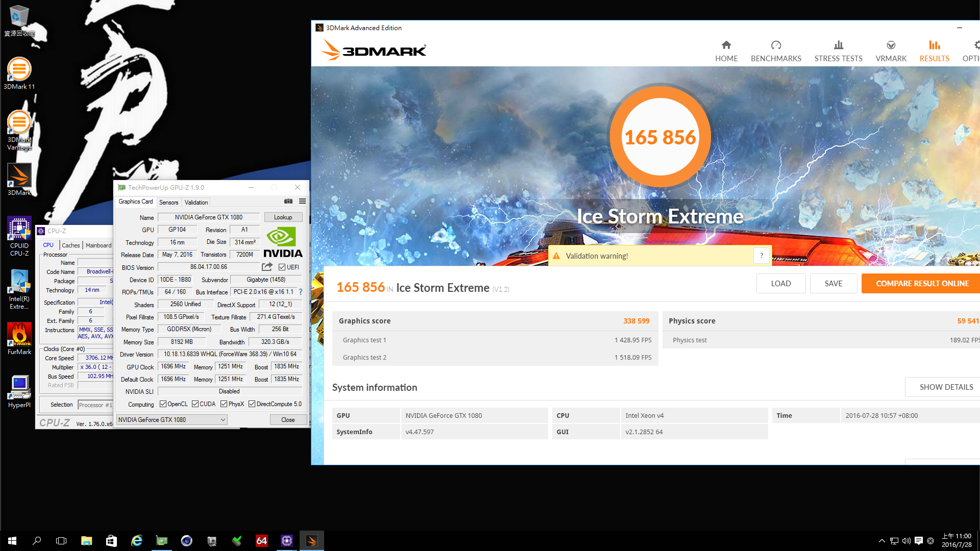Click the GPU-Z screenshot camera icon
Viewport: 980px width, 551px height.
(288, 202)
